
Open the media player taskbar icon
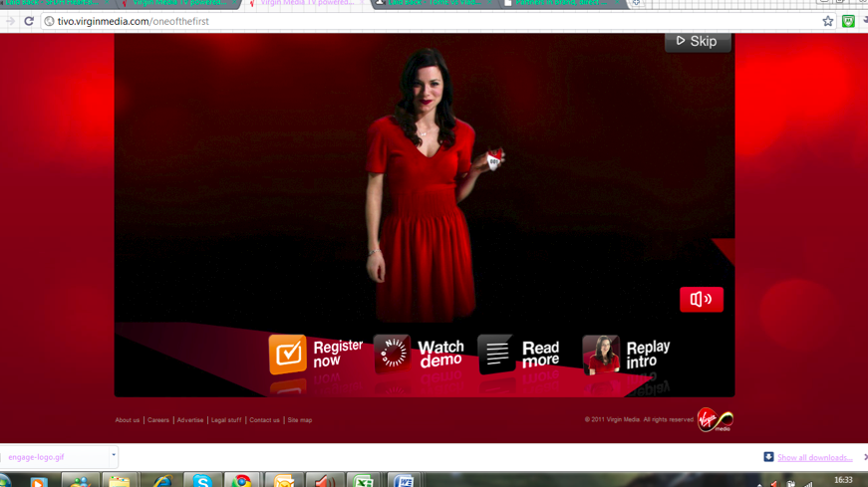(39, 480)
